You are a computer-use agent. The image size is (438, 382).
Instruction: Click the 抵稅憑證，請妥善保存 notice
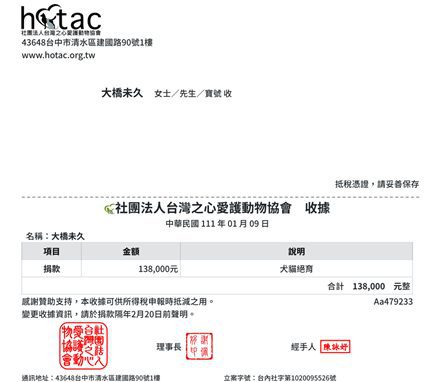pos(377,184)
